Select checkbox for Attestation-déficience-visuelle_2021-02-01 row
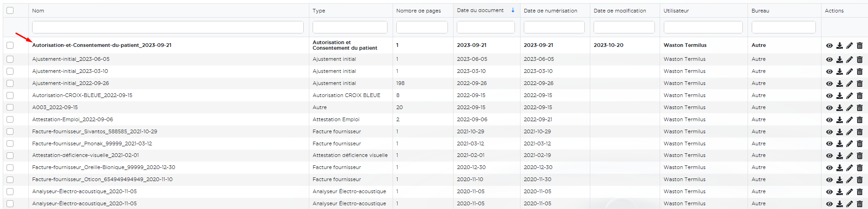Image resolution: width=868 pixels, height=209 pixels. click(10, 156)
